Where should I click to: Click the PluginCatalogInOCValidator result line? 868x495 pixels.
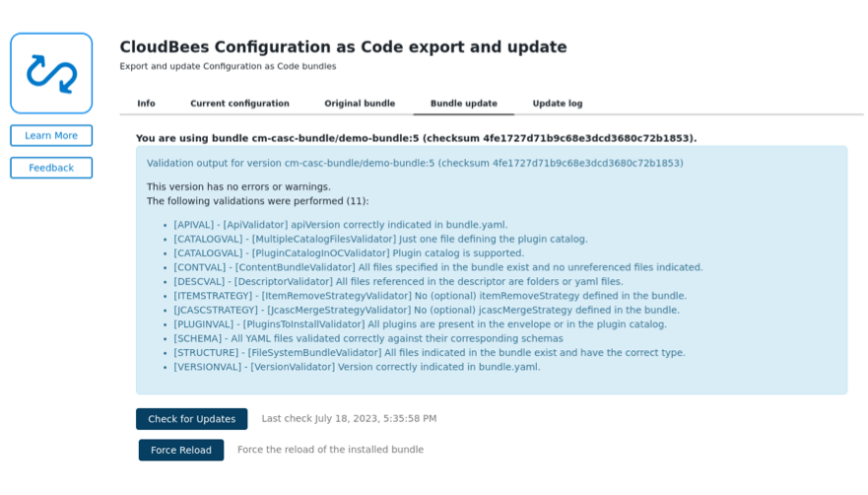pos(349,253)
